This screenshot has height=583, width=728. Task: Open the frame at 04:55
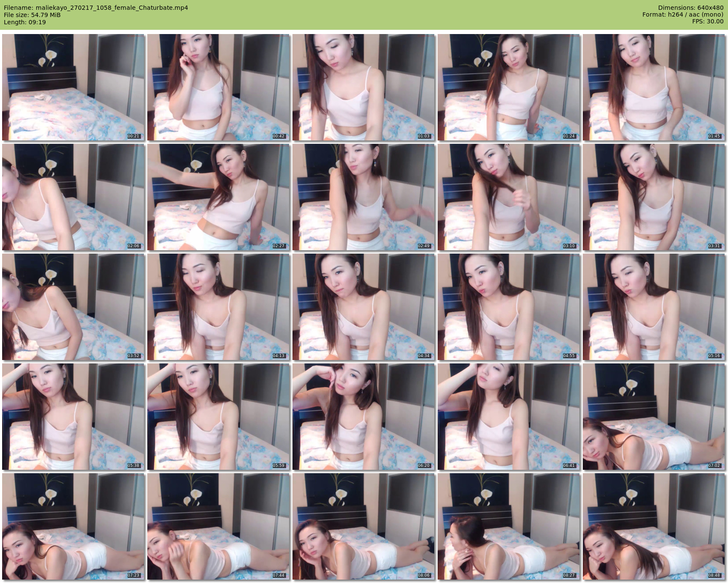(509, 307)
